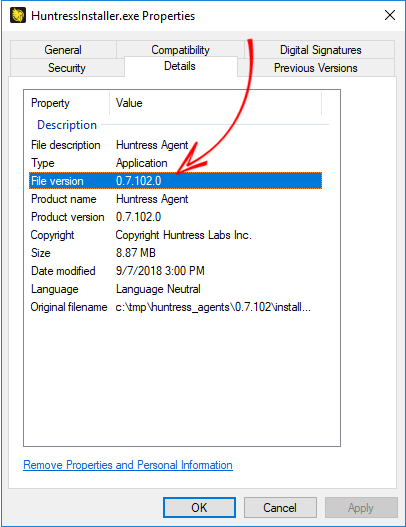Click the Cancel button
The height and width of the screenshot is (527, 406).
pyautogui.click(x=280, y=508)
